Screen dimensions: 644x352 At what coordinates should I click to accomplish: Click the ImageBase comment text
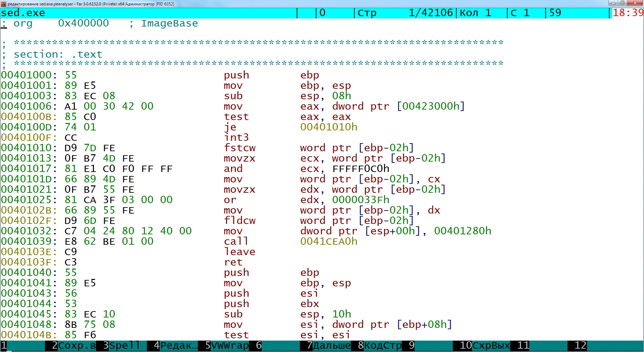[x=169, y=23]
